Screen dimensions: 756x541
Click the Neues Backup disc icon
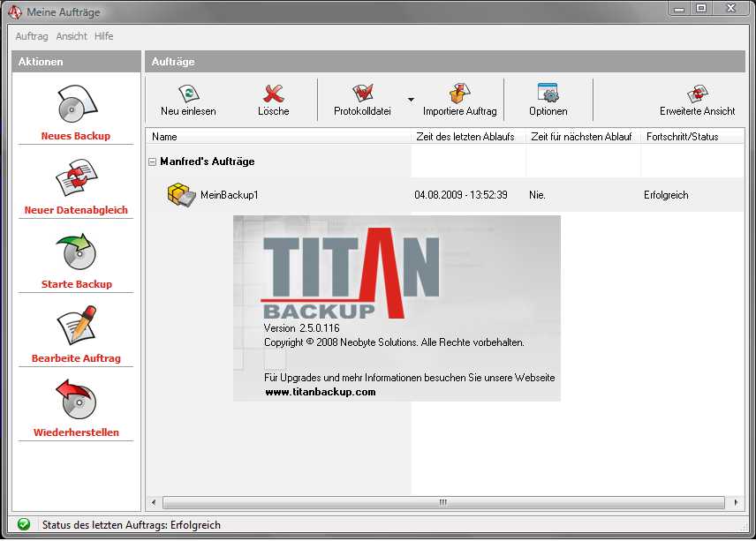[77, 103]
